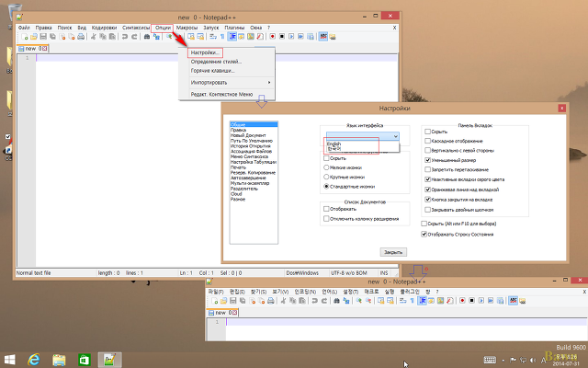Click Закрыть button in Настройки dialog
The width and height of the screenshot is (588, 368).
pos(393,252)
